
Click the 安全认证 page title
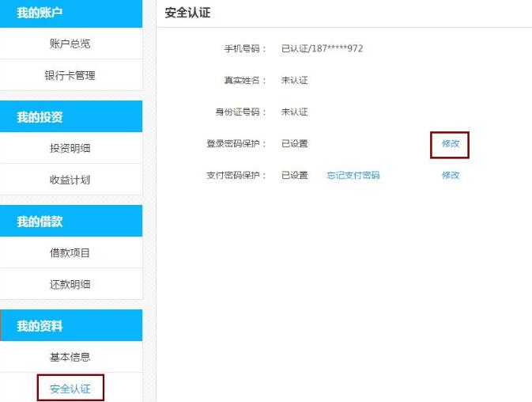[x=187, y=13]
